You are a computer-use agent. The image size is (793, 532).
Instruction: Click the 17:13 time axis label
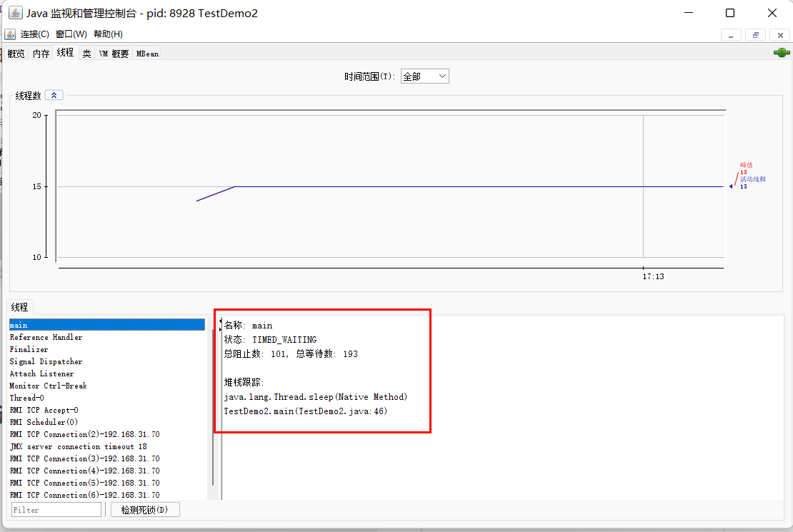653,276
